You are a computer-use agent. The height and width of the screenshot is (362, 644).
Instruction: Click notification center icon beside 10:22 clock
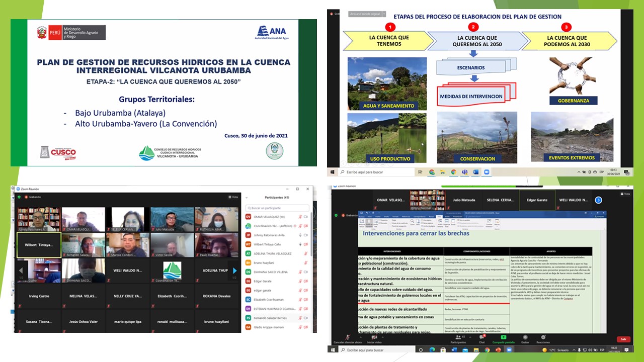(x=626, y=350)
